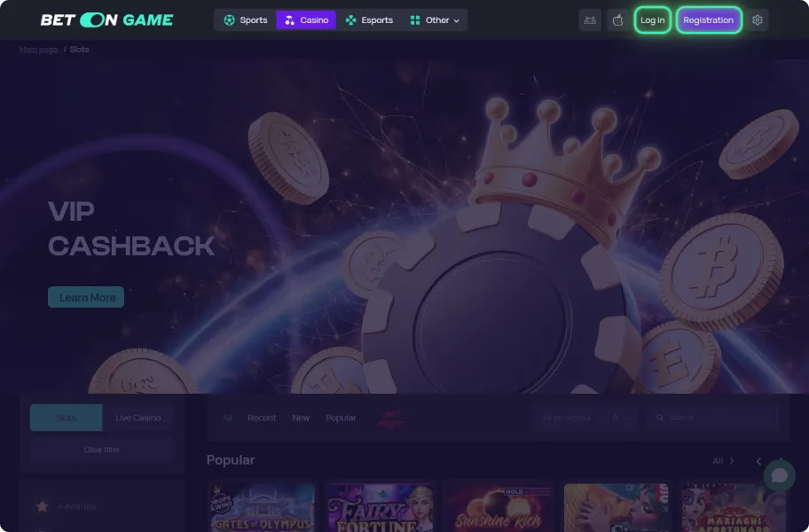Open the live chat bubble icon
809x532 pixels.
pos(779,475)
